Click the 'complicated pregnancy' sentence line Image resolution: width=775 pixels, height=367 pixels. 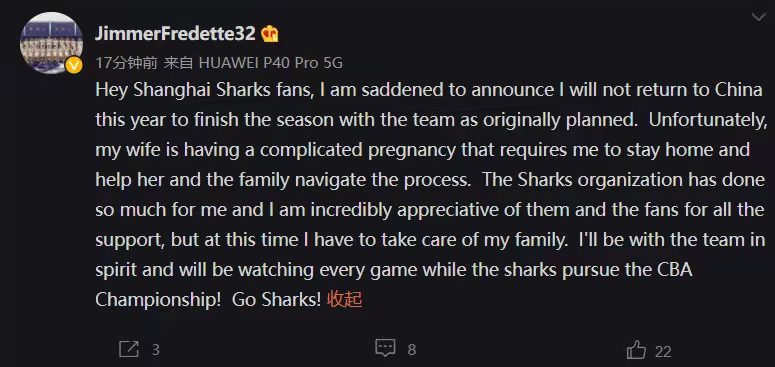point(423,151)
